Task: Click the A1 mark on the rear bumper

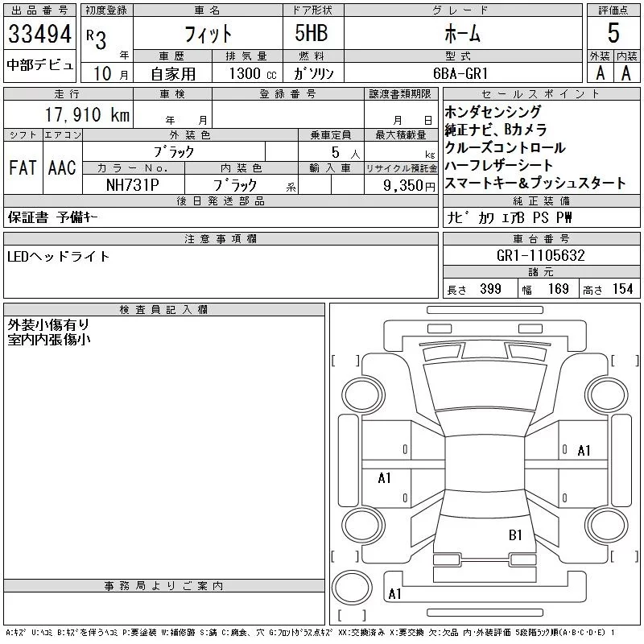Action: (394, 593)
